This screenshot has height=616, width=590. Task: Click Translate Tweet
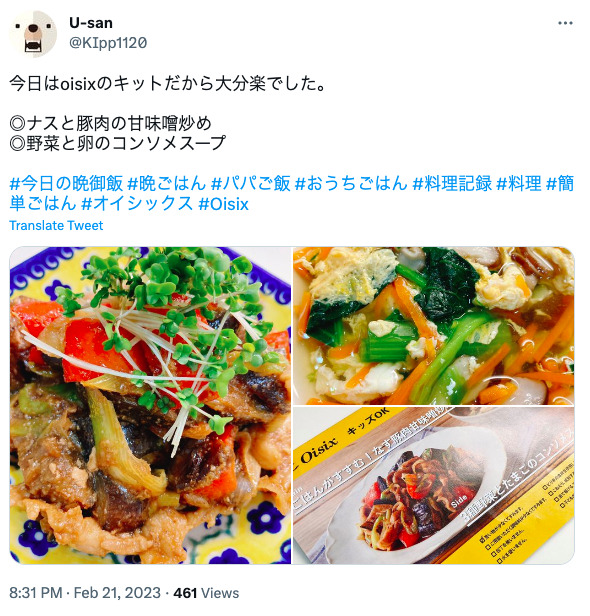(x=56, y=226)
